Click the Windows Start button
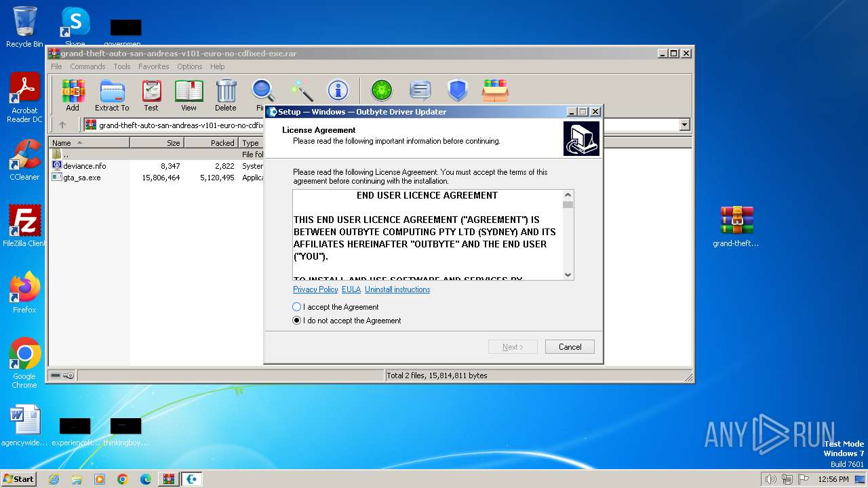Viewport: 868px width, 488px height. pos(18,479)
